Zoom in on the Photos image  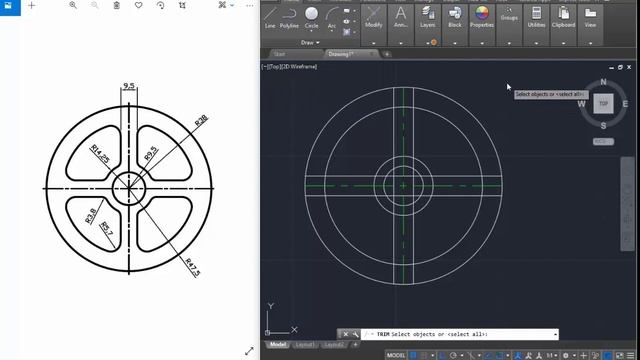pos(73,5)
